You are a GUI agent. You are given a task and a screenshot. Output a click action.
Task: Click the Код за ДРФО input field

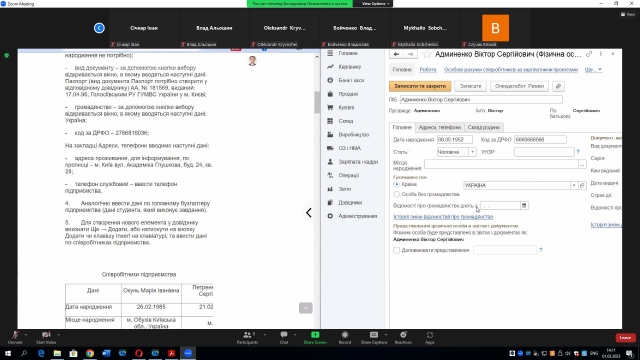point(540,140)
